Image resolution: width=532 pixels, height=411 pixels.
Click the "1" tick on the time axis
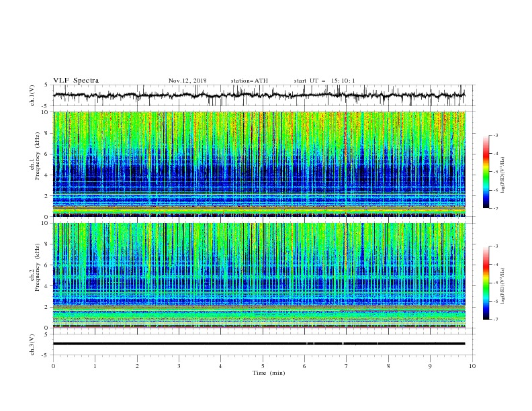(95, 366)
